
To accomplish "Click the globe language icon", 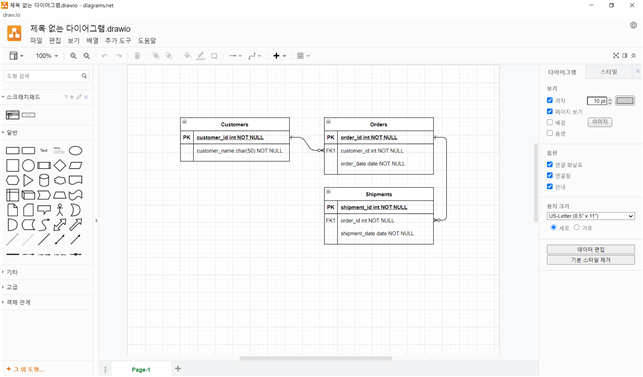I will coord(634,25).
